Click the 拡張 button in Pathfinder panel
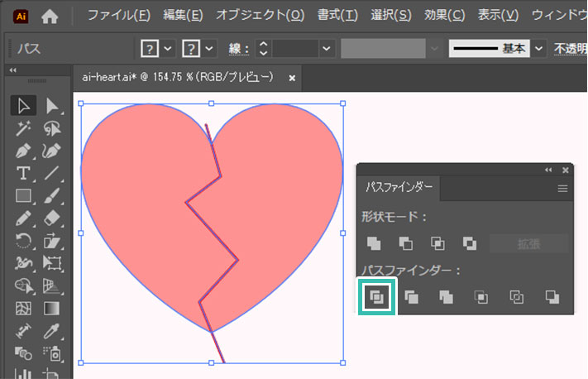The height and width of the screenshot is (379, 588). click(x=528, y=243)
